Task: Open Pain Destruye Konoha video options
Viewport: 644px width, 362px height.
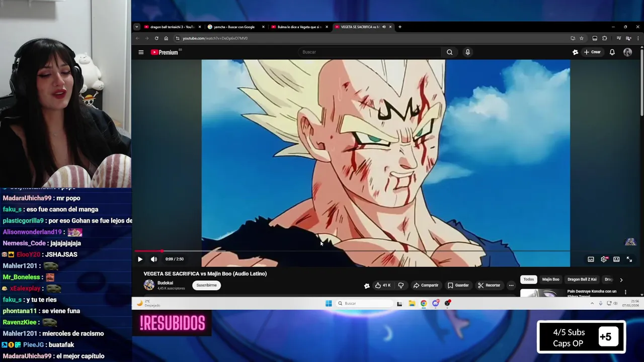Action: click(x=625, y=292)
